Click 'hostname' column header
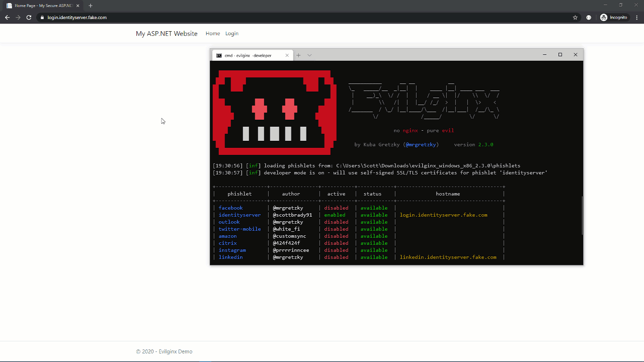The image size is (644, 362). pos(448,194)
